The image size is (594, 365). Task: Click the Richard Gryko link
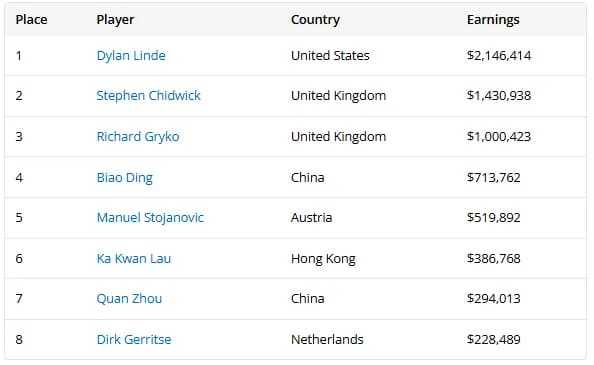pyautogui.click(x=138, y=137)
